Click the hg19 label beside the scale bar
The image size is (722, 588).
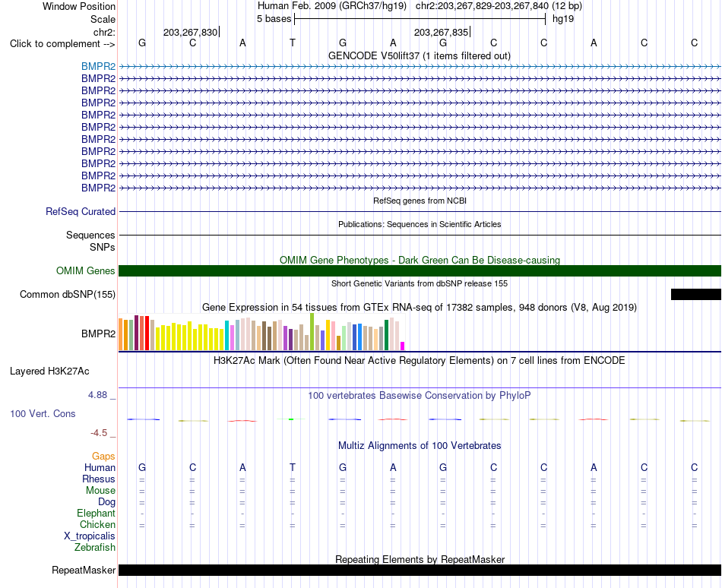point(562,19)
